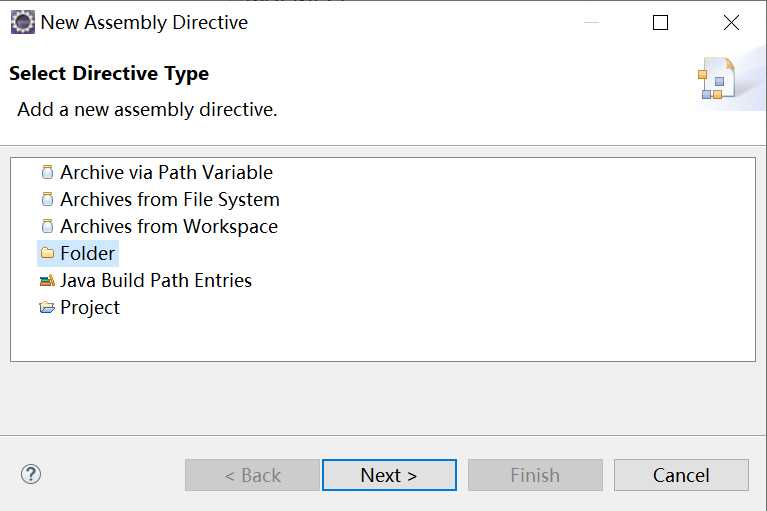Click the jar icon beside Archives from Workspace
Screen dimensions: 767x511
click(47, 226)
